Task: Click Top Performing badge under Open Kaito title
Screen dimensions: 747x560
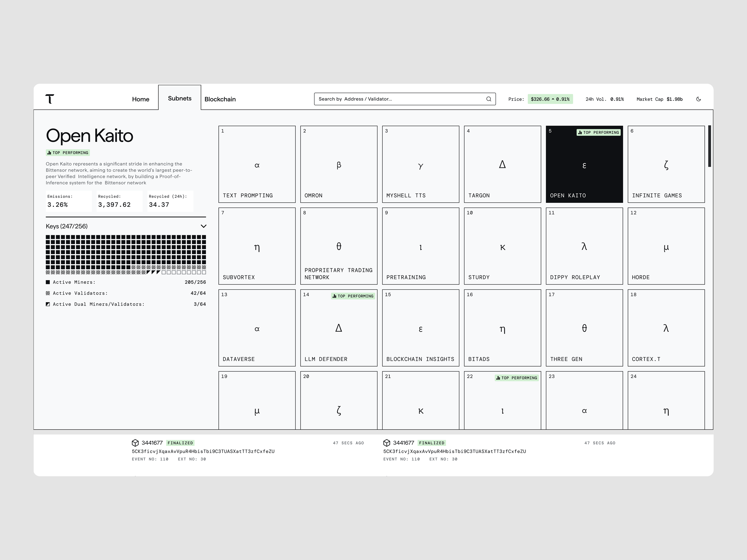Action: [68, 153]
